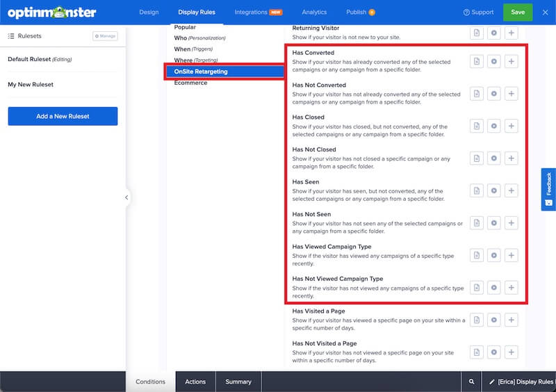Select the OnSite Retargeting category
The width and height of the screenshot is (556, 392).
click(224, 72)
